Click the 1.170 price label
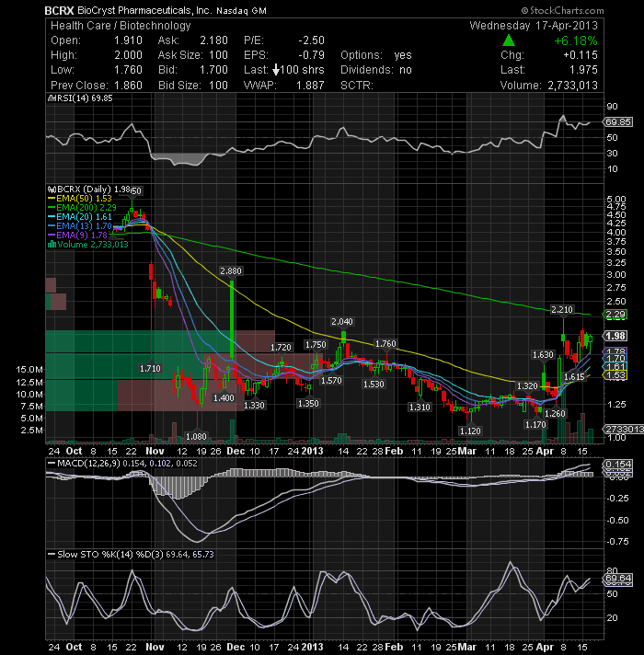Viewport: 644px width, 655px height. pos(535,424)
